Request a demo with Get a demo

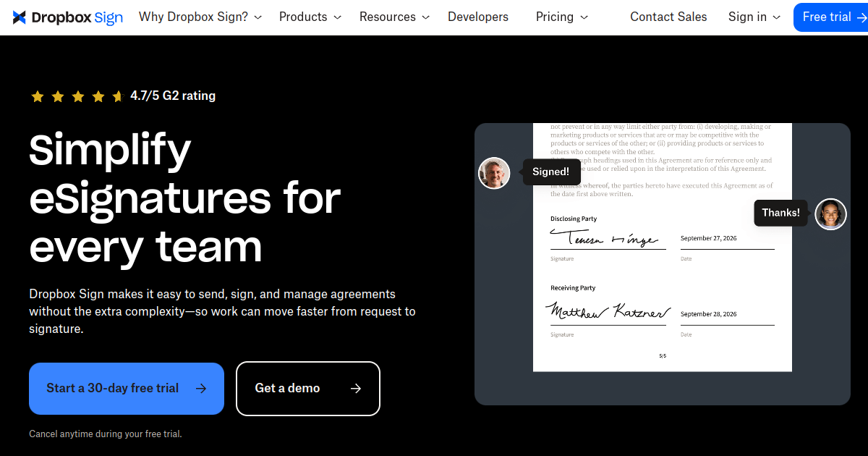point(308,389)
